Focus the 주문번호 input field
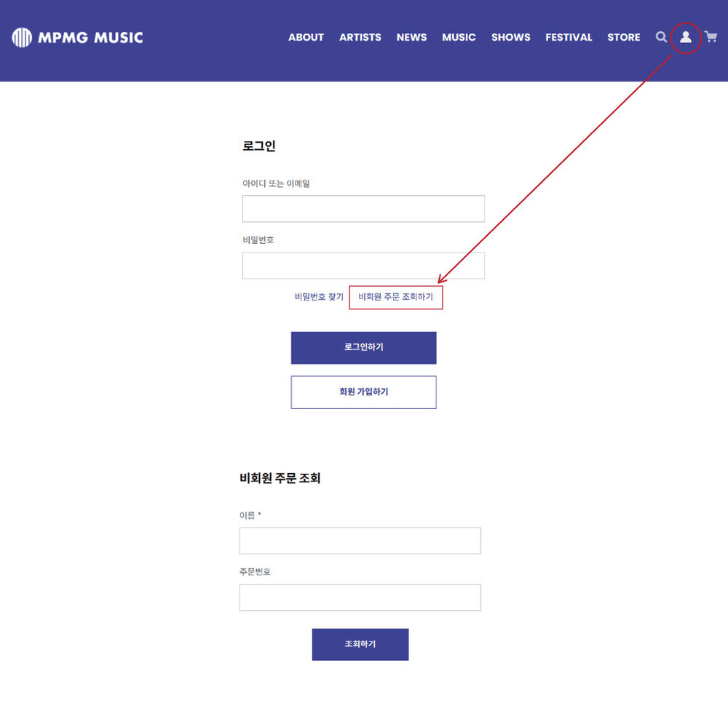The width and height of the screenshot is (728, 701). click(x=360, y=598)
